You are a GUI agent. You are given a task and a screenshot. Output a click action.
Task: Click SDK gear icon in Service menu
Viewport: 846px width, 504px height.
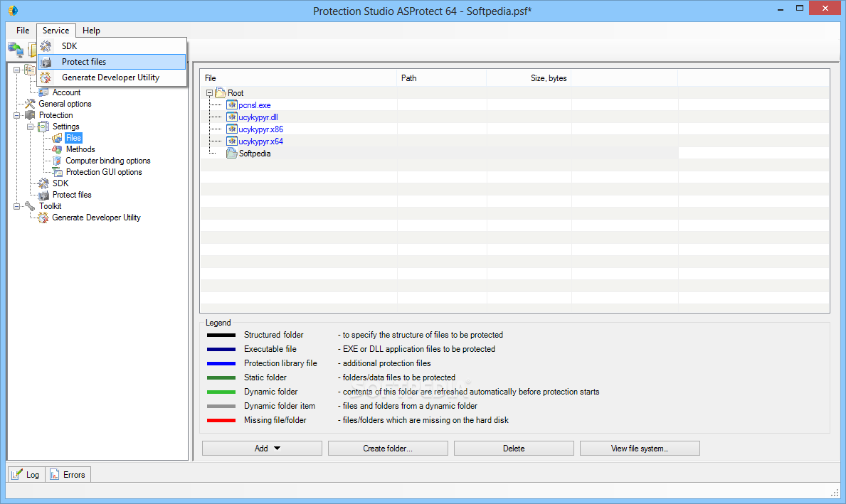[x=46, y=45]
